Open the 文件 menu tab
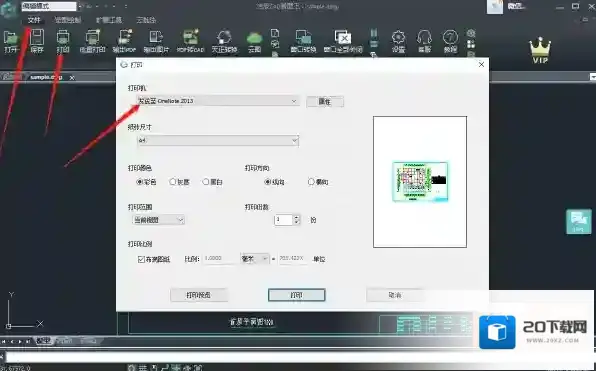Image resolution: width=596 pixels, height=371 pixels. (34, 20)
